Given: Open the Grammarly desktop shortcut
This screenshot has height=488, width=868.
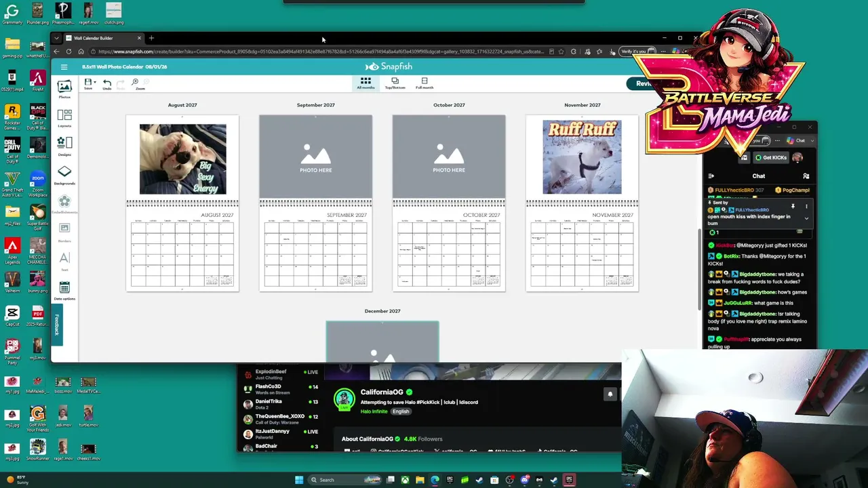Looking at the screenshot, I should point(12,13).
